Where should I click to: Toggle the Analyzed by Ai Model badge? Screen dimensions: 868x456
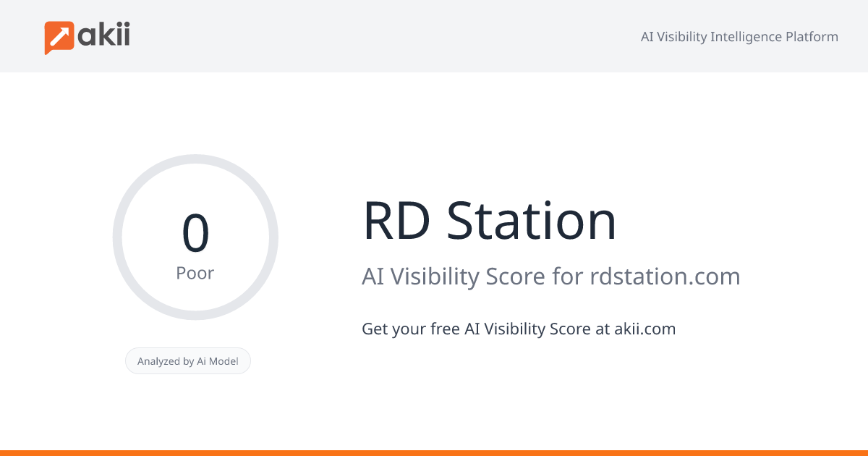point(188,360)
